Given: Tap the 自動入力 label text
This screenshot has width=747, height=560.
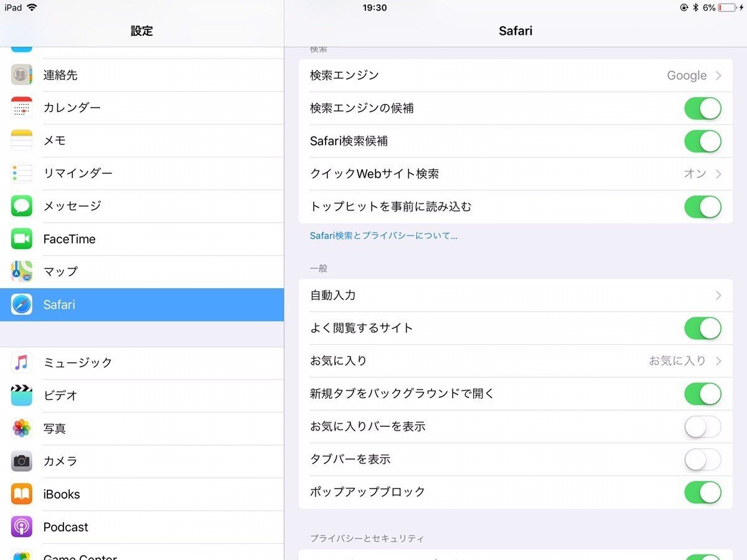Looking at the screenshot, I should point(333,296).
